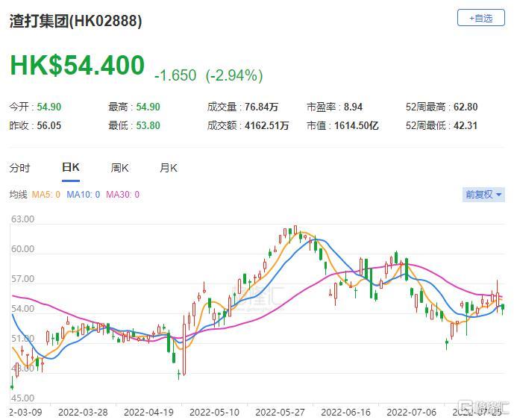Viewport: 514px width, 420px height.
Task: Click the 2022-05-27 date label
Action: click(280, 412)
